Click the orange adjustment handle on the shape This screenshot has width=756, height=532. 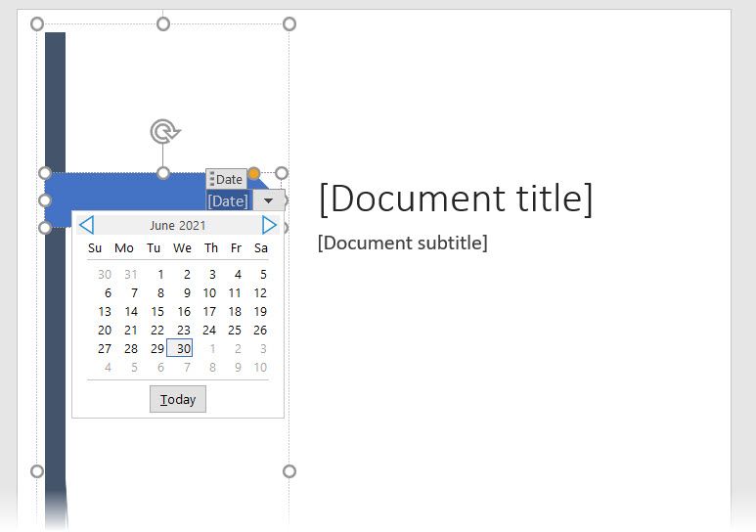point(253,173)
